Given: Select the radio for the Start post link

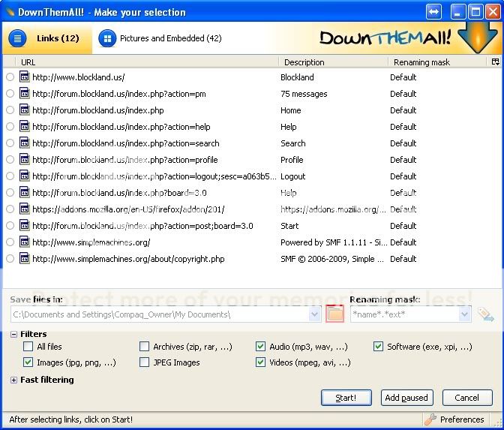Looking at the screenshot, I should (x=10, y=225).
